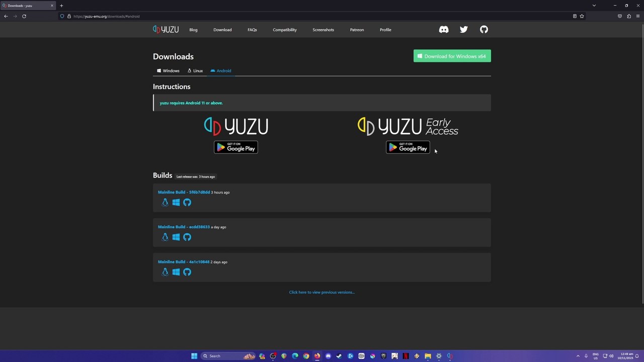The width and height of the screenshot is (644, 362).
Task: Click the yuzu logo in the site header
Action: point(166,30)
